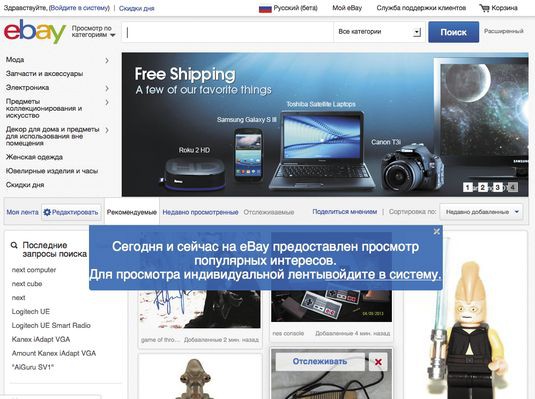The image size is (535, 399).
Task: Select recent search 'AiGuru SV1'
Action: coord(33,367)
